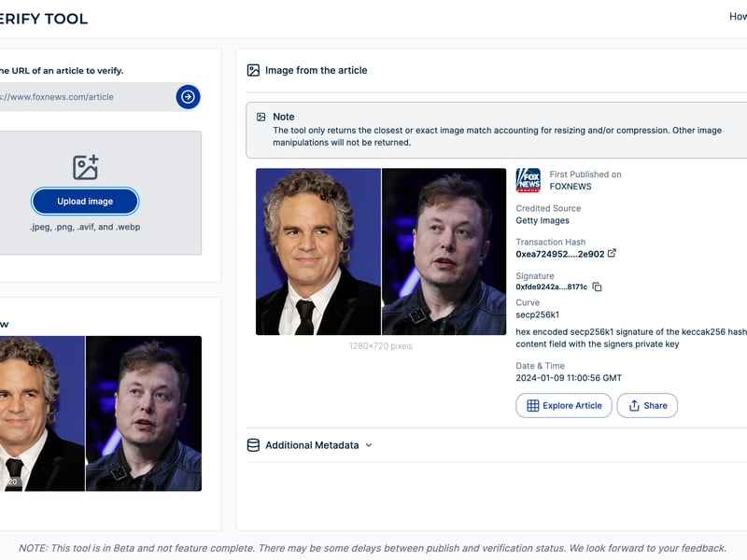Image resolution: width=747 pixels, height=560 pixels.
Task: Click the Fox News publisher logo
Action: coord(529,180)
